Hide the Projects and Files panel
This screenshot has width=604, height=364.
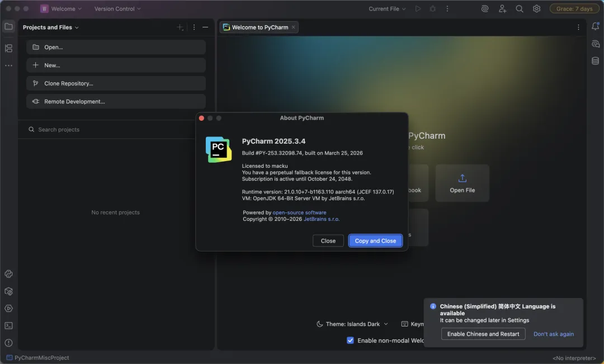(x=205, y=27)
